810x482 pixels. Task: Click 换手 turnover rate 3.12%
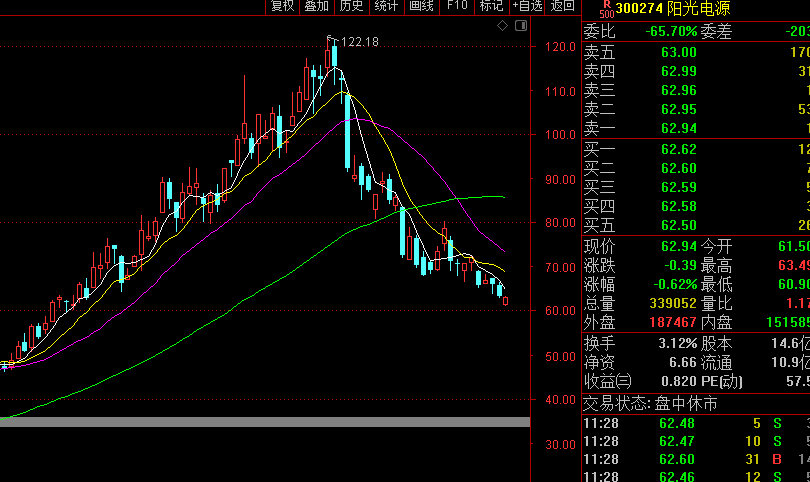tap(677, 344)
